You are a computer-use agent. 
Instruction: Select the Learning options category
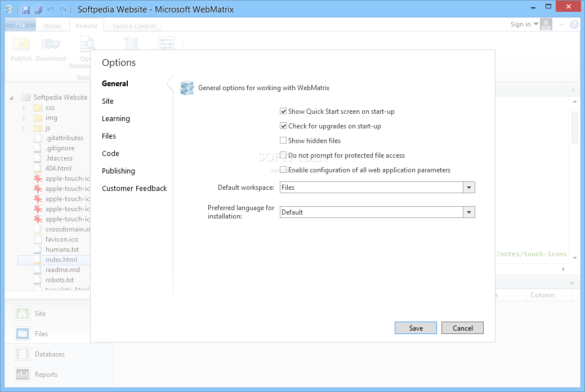(x=116, y=119)
